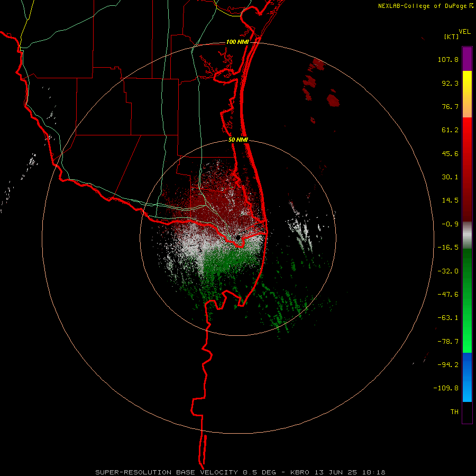Click the 14.5 velocity scale value
The image size is (476, 476).
pos(450,200)
